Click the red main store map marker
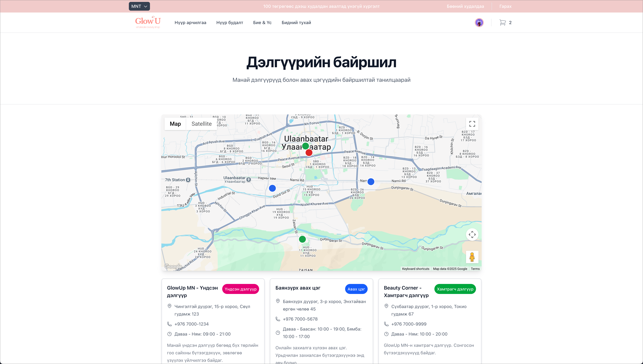Viewport: 643px width, 364px height. [x=309, y=152]
